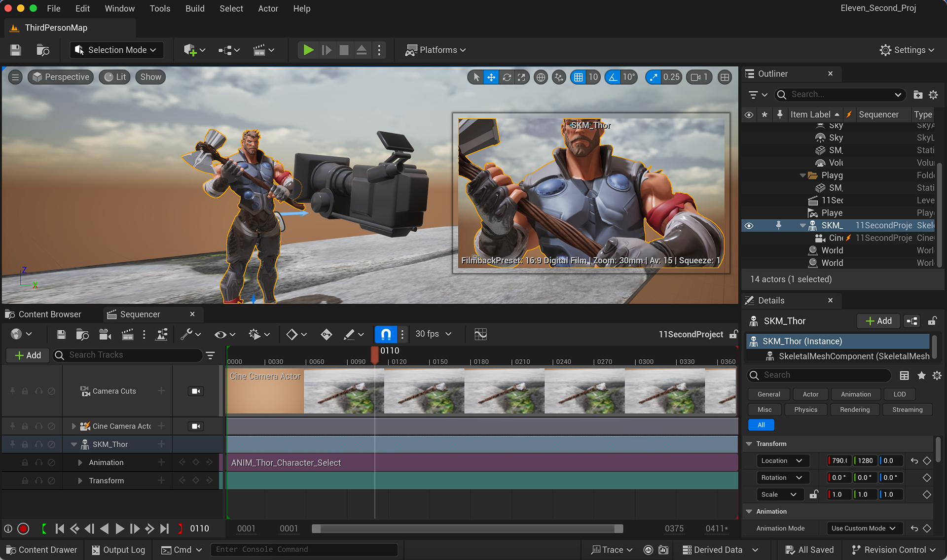Collapse the Transform section in Details
This screenshot has width=947, height=560.
click(x=749, y=444)
